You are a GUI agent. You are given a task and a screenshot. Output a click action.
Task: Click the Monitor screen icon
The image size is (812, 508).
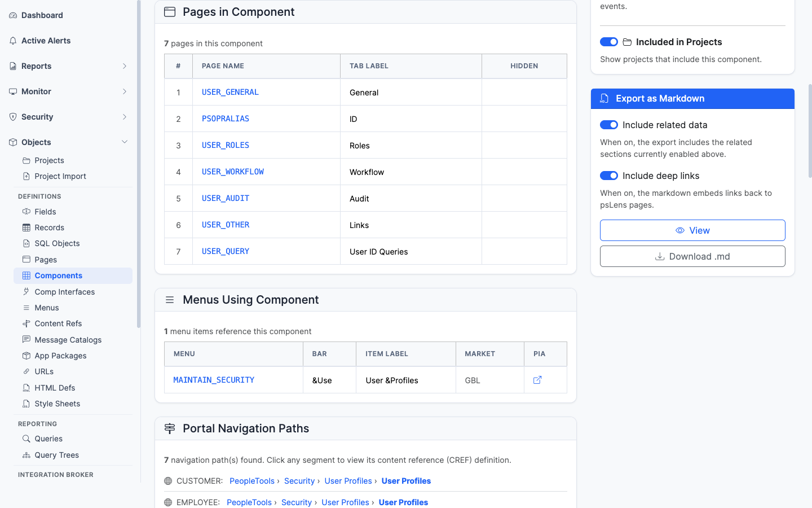click(13, 91)
